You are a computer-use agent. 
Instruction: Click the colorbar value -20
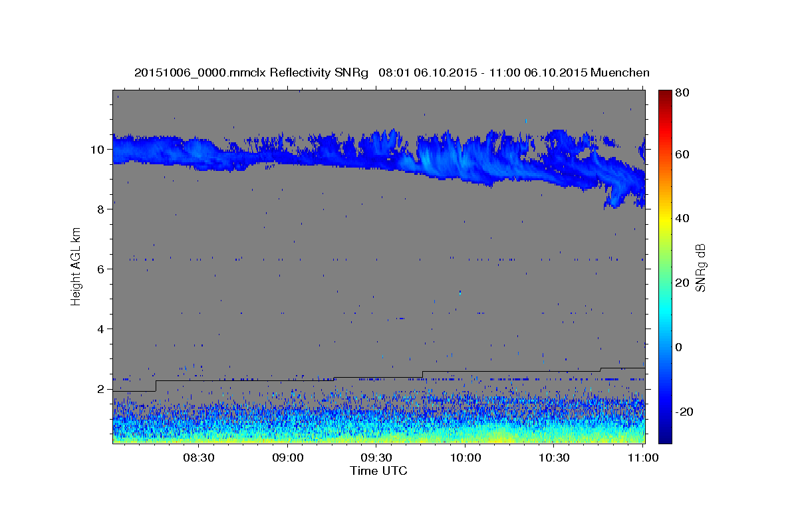pos(684,412)
